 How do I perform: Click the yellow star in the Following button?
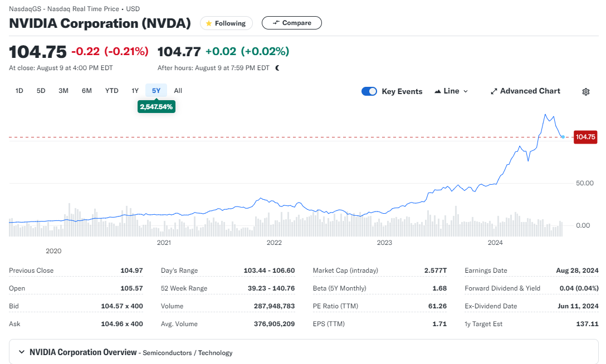point(209,23)
